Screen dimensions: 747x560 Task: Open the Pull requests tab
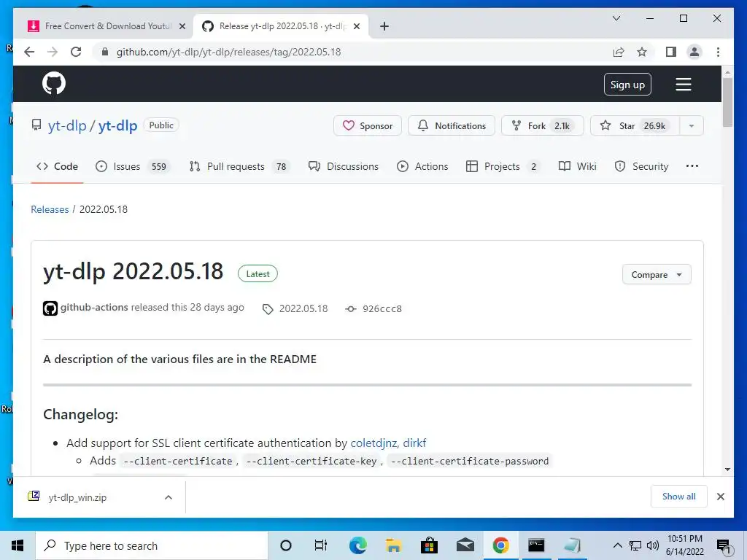(x=240, y=166)
